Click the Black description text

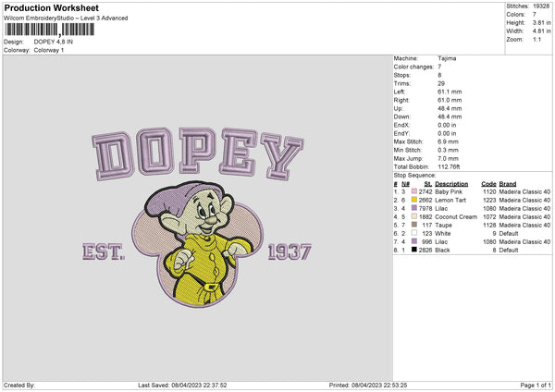click(x=442, y=251)
